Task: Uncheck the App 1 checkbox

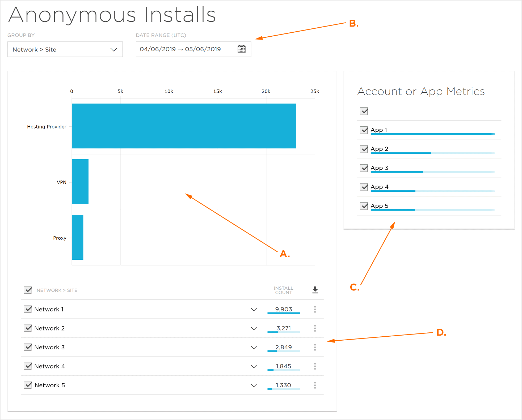Action: [364, 130]
